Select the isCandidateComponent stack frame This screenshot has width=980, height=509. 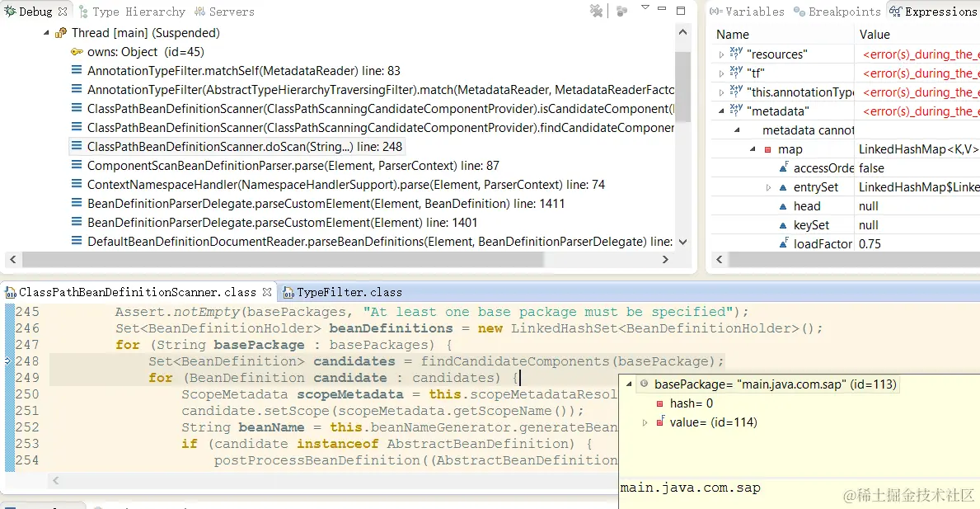381,109
